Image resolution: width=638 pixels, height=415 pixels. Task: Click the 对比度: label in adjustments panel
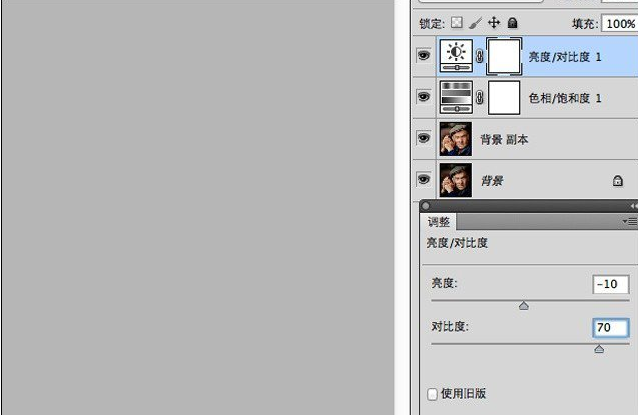[450, 326]
